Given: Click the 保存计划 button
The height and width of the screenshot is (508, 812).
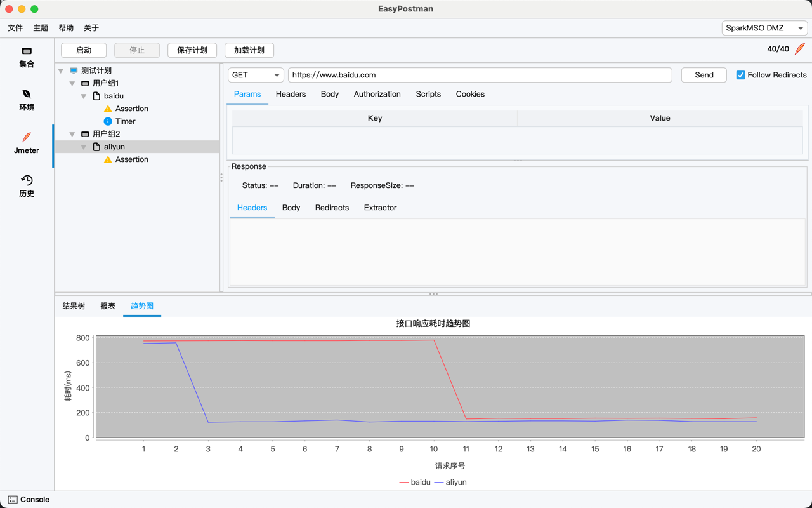Looking at the screenshot, I should coord(192,50).
